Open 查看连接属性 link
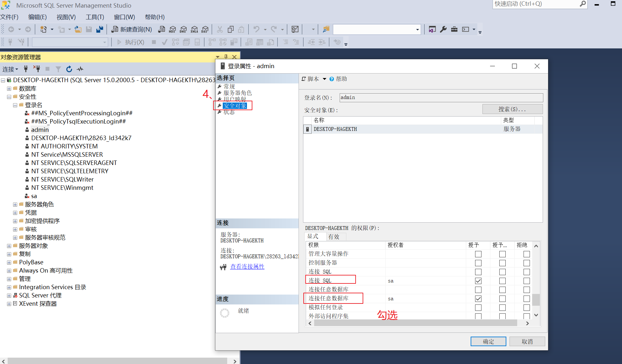Image resolution: width=622 pixels, height=364 pixels. pos(247,267)
